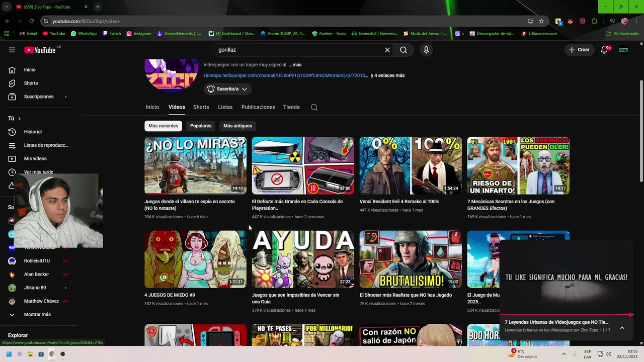
Task: Open the Publicaciones tab
Action: pos(258,107)
